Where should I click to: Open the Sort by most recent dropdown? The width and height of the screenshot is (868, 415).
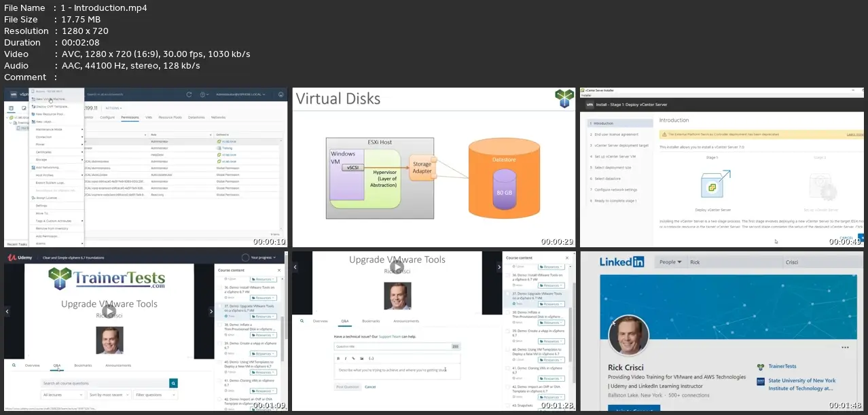pos(109,395)
